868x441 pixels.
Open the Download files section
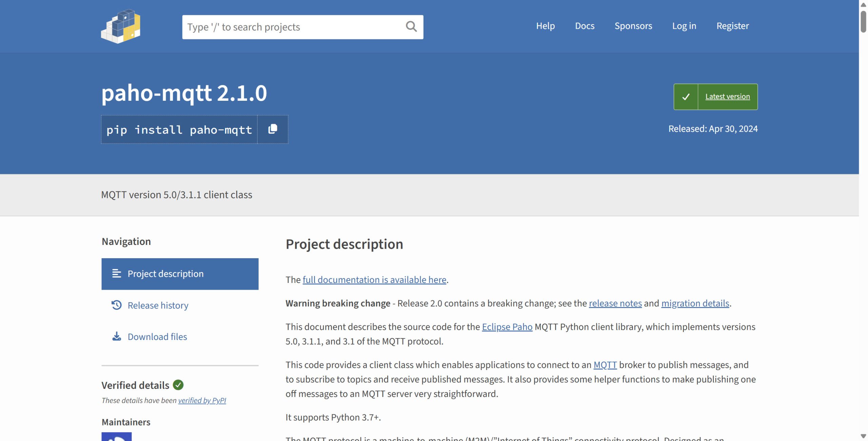pyautogui.click(x=157, y=337)
